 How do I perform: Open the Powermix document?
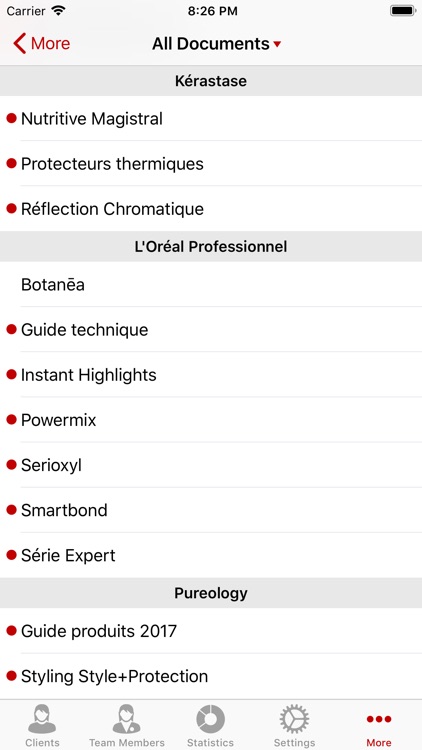coord(211,419)
